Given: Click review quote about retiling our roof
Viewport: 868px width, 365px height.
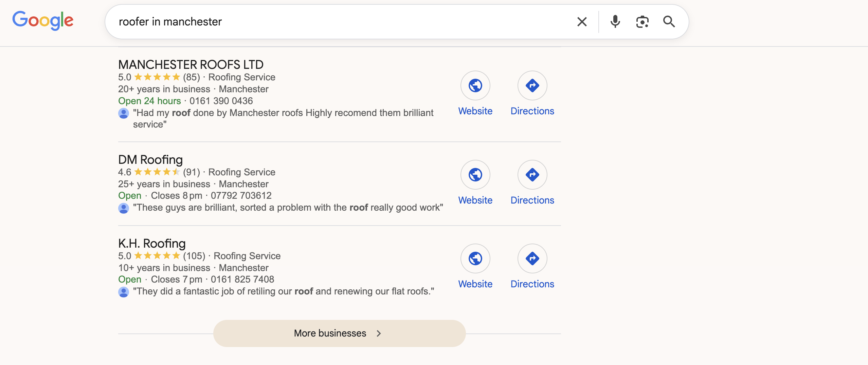Looking at the screenshot, I should [x=284, y=291].
